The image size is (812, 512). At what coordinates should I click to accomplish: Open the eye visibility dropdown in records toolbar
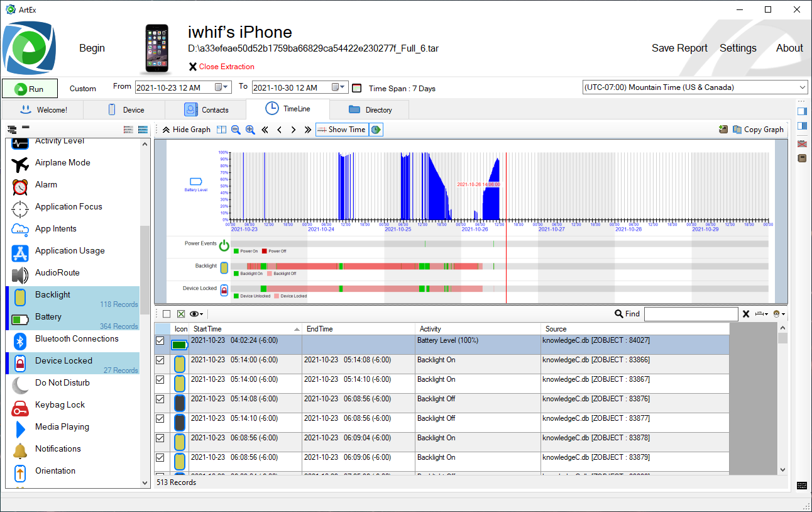click(197, 314)
